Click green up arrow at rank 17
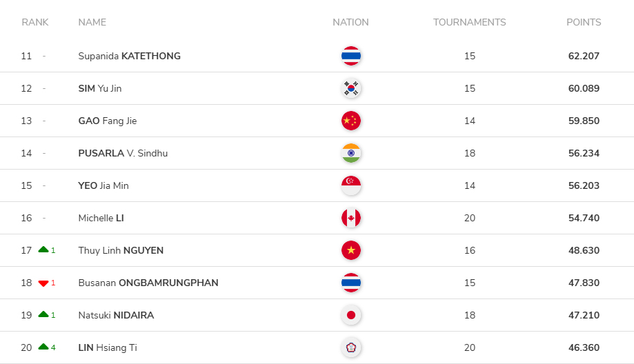The width and height of the screenshot is (634, 364). 43,250
